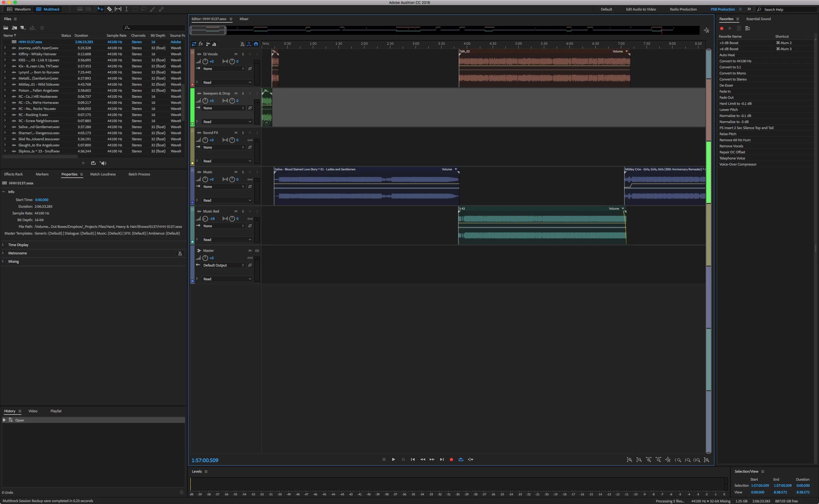Screen dimensions: 819x504
Task: Select the Razor tool in toolbar
Action: (x=109, y=9)
